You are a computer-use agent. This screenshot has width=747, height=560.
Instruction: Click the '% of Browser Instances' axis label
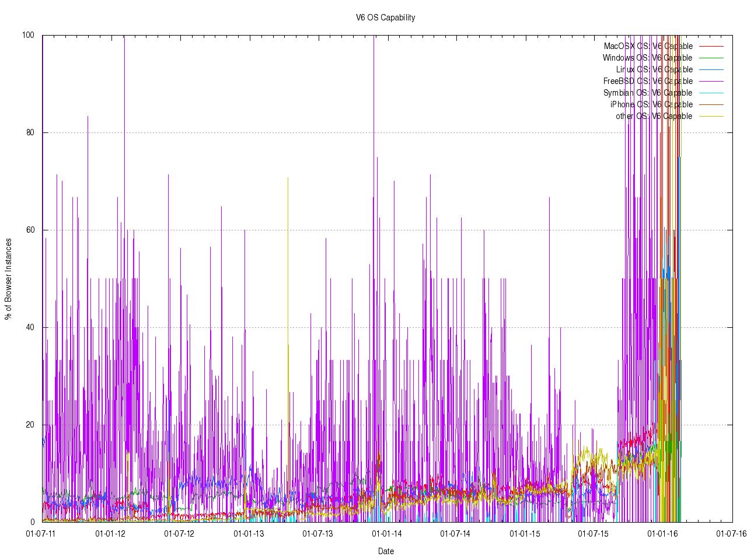pyautogui.click(x=8, y=279)
